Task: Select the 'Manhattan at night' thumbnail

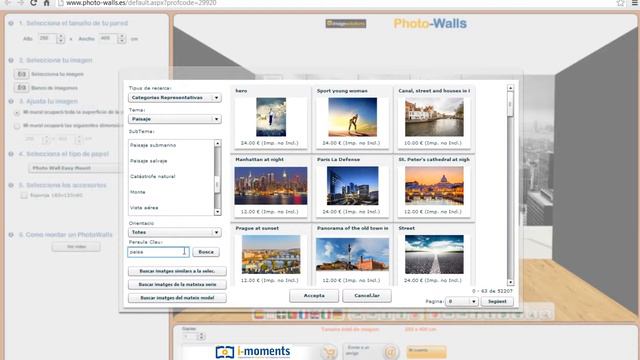Action: coord(271,186)
